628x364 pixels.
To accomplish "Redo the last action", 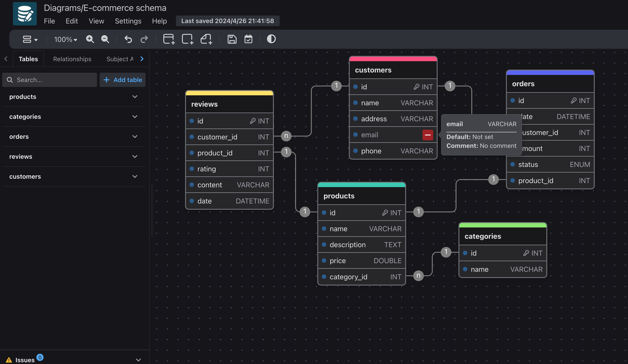I will pyautogui.click(x=144, y=39).
